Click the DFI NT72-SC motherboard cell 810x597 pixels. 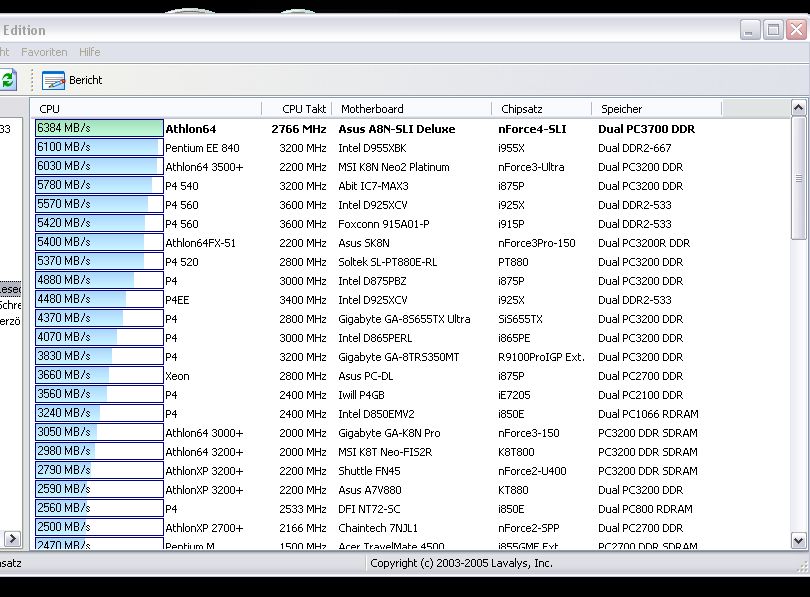[x=369, y=509]
